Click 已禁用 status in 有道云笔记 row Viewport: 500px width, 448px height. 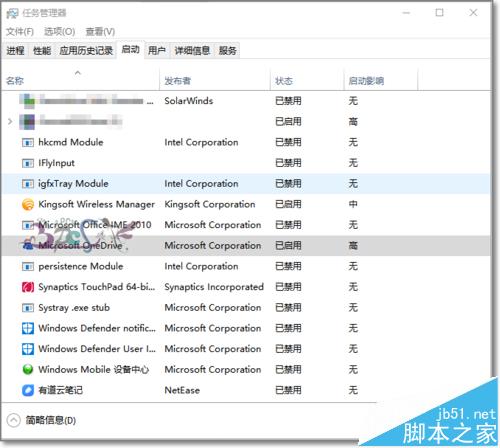[x=288, y=390]
